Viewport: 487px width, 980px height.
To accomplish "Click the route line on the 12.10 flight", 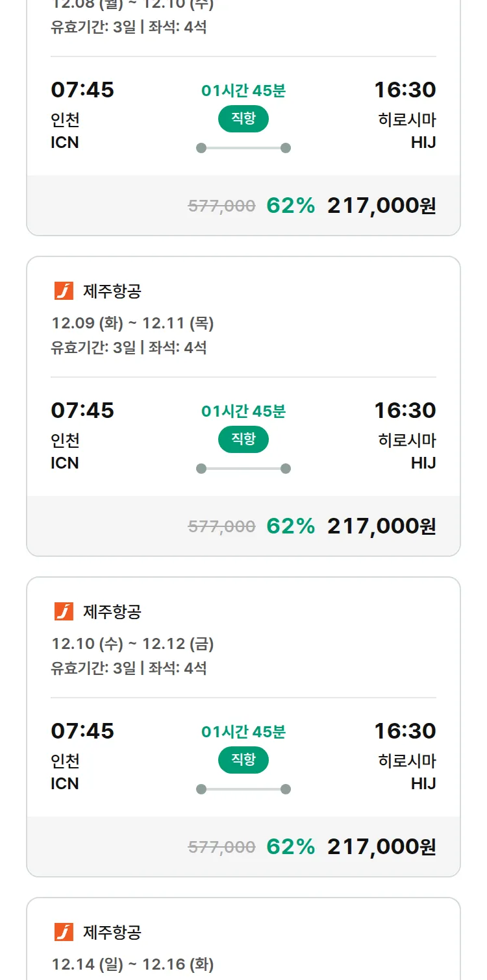I will click(243, 789).
